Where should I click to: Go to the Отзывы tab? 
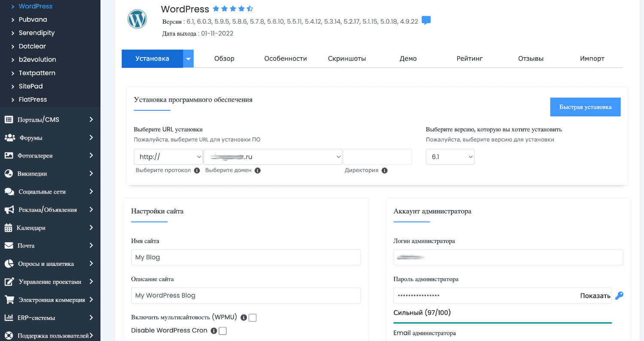tap(531, 59)
